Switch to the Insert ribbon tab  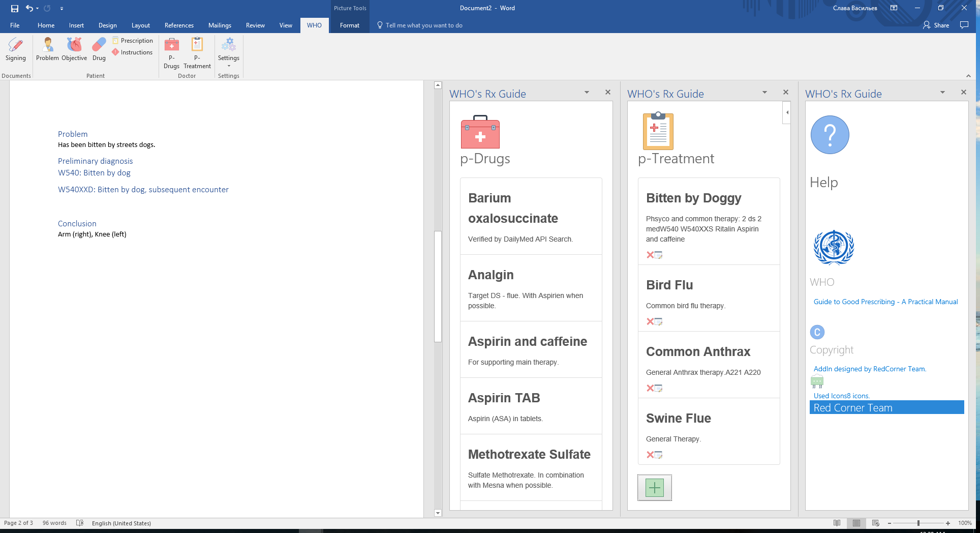pyautogui.click(x=76, y=25)
